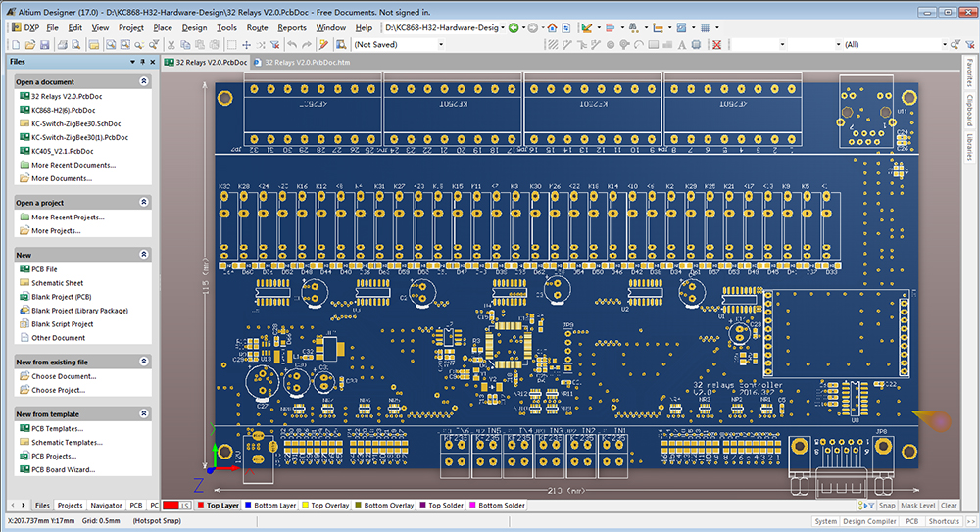Click the Home page icon

pyautogui.click(x=553, y=27)
